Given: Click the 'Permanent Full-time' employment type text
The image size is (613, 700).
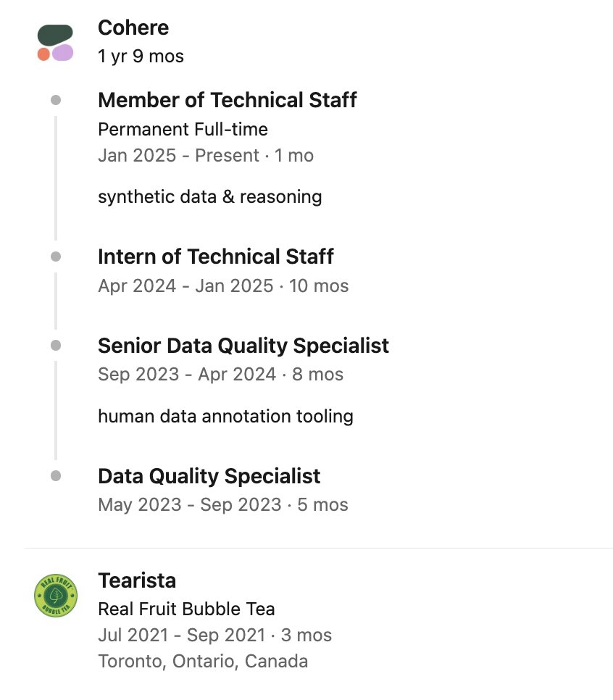Looking at the screenshot, I should [183, 130].
